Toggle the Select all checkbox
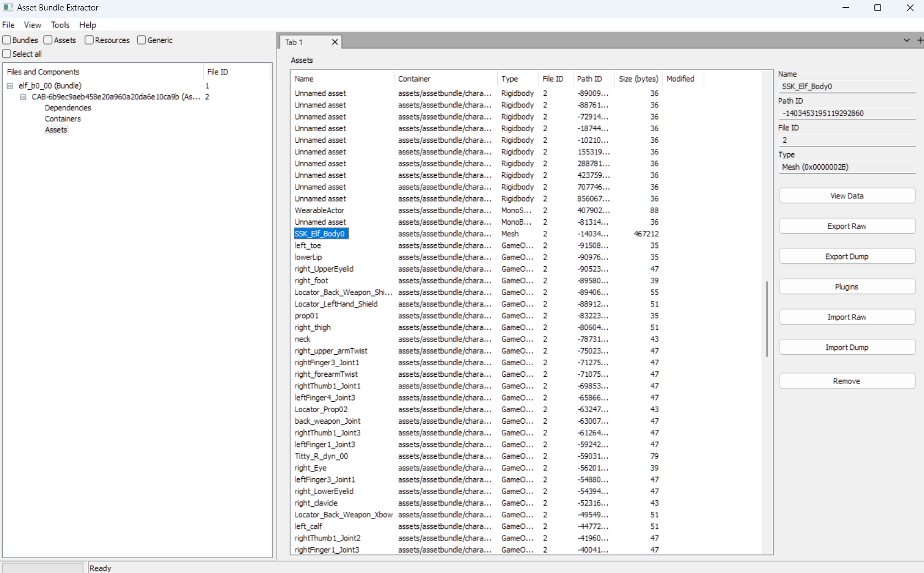924x573 pixels. pyautogui.click(x=7, y=54)
